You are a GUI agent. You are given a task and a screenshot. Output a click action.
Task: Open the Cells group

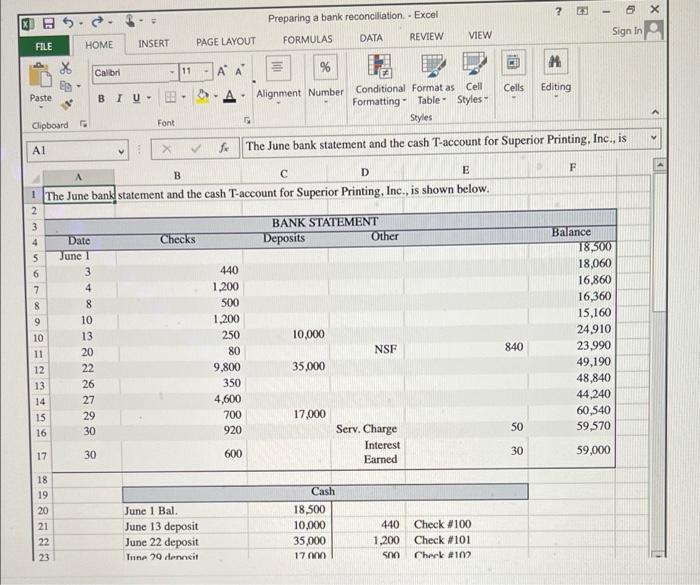click(x=513, y=75)
